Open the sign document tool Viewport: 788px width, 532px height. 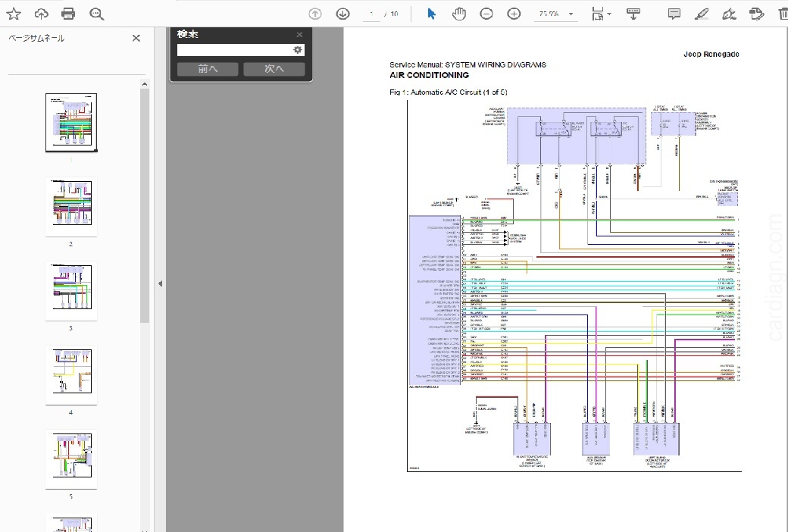(x=729, y=14)
